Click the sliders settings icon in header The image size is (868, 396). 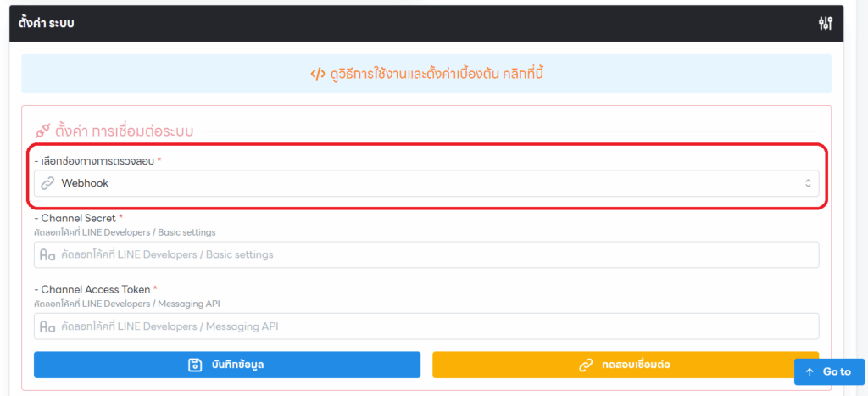point(826,23)
